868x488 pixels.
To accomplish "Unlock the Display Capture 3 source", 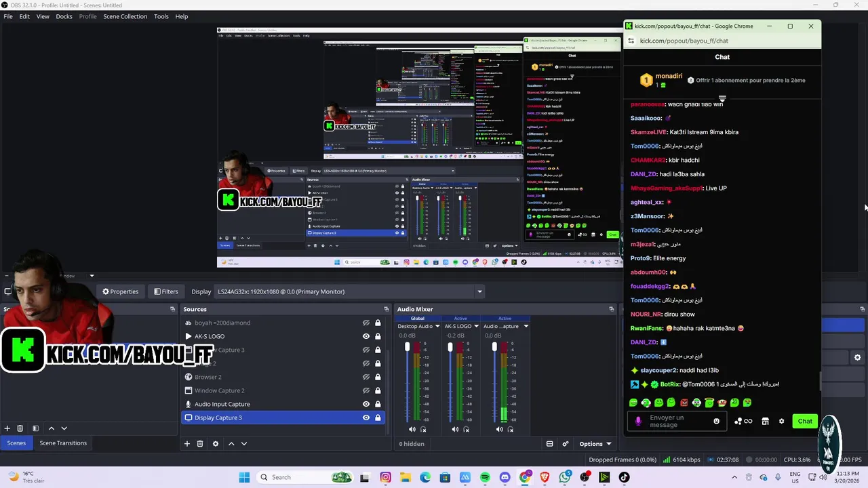I will click(378, 418).
